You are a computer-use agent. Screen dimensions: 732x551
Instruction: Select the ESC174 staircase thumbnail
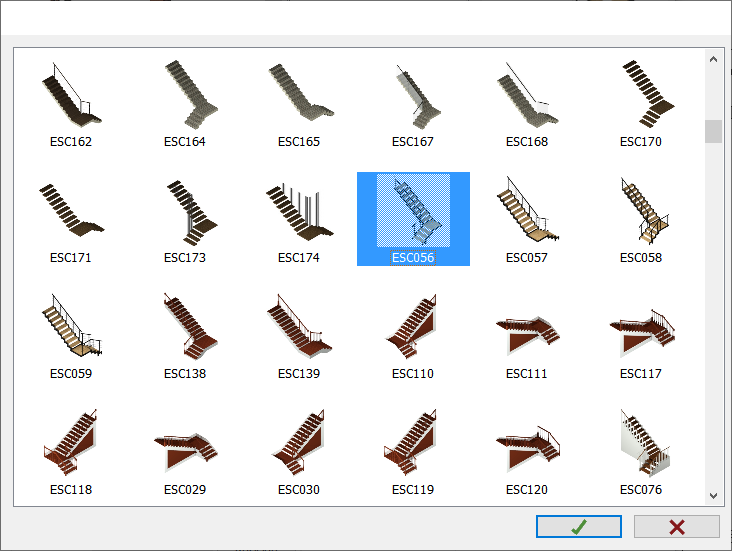[299, 211]
